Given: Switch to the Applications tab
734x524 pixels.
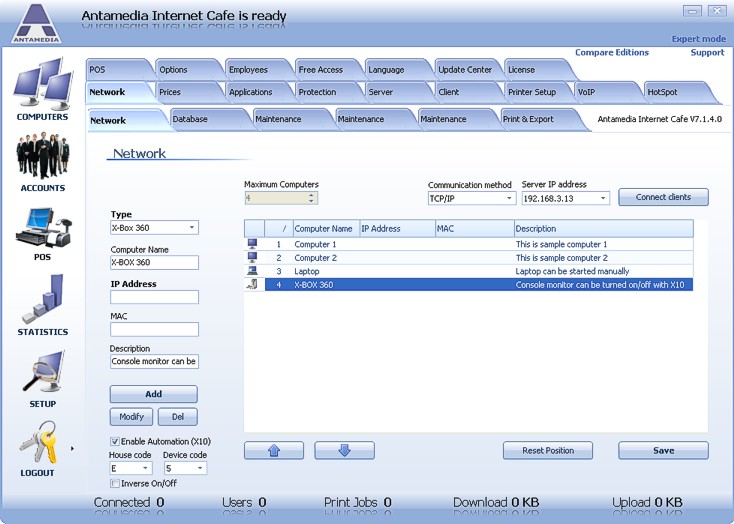Looking at the screenshot, I should point(257,92).
